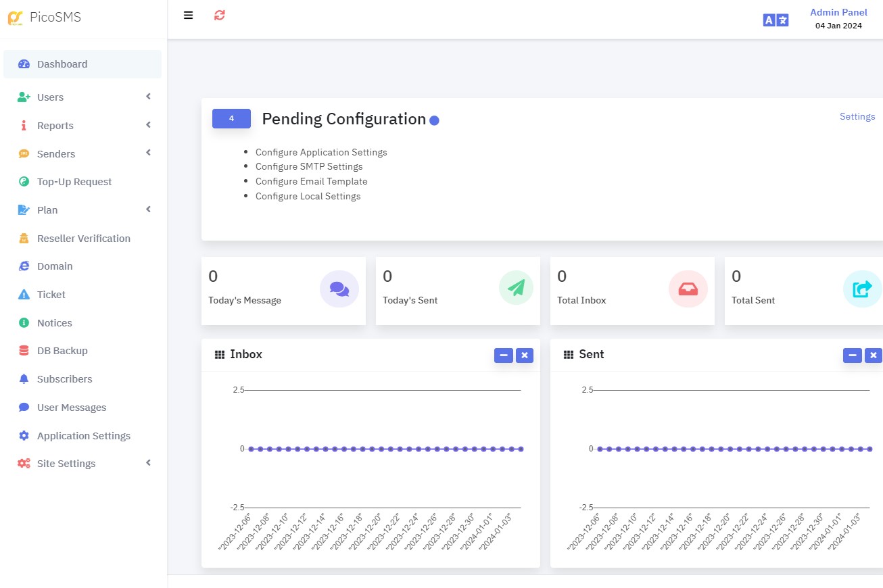Click the pending count badge showing 4
Screen dimensions: 883x588
[231, 118]
